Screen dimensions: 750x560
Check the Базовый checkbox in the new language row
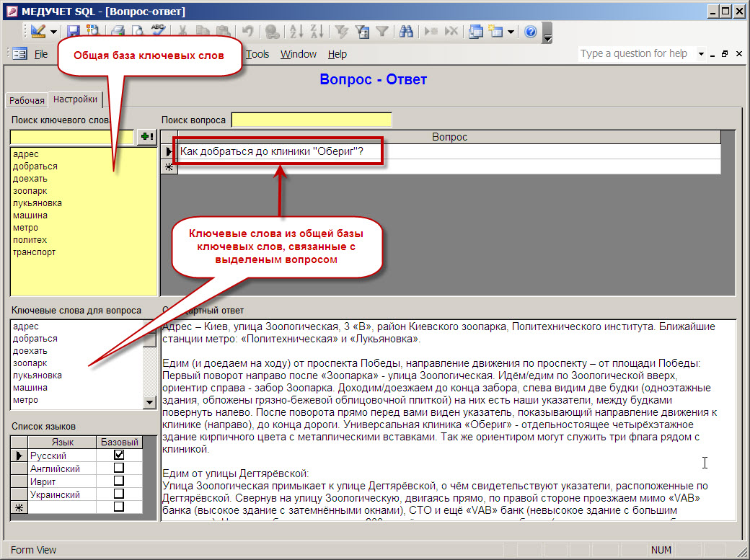(x=119, y=507)
